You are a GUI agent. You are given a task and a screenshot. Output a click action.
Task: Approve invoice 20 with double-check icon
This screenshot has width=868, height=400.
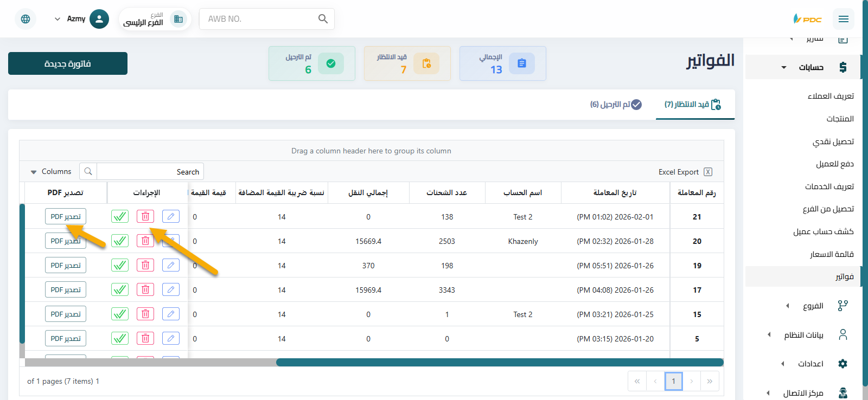[120, 241]
